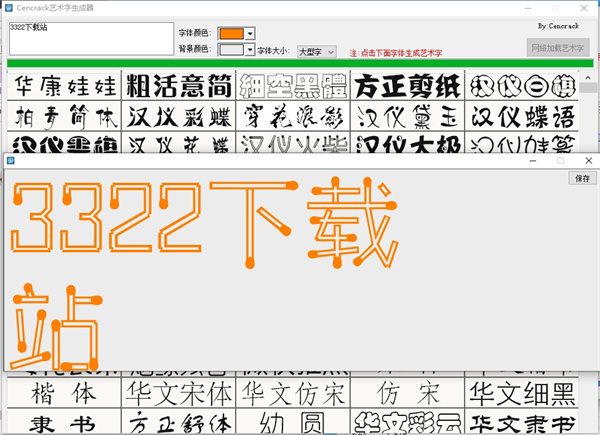
Task: Click the 背景颜色 label
Action: [195, 49]
